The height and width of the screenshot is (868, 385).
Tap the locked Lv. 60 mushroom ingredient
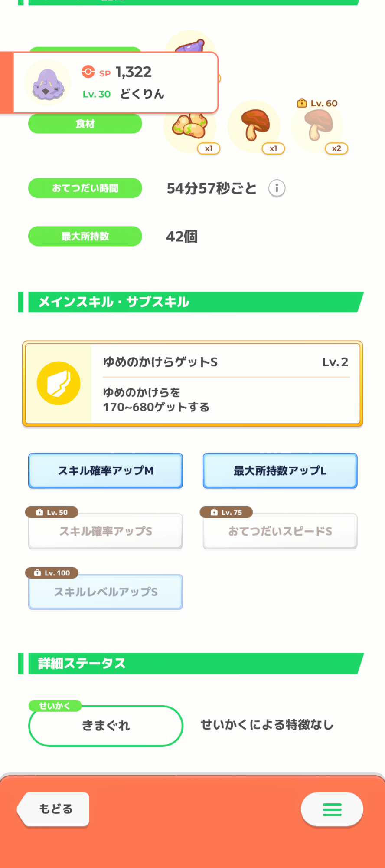pos(318,125)
